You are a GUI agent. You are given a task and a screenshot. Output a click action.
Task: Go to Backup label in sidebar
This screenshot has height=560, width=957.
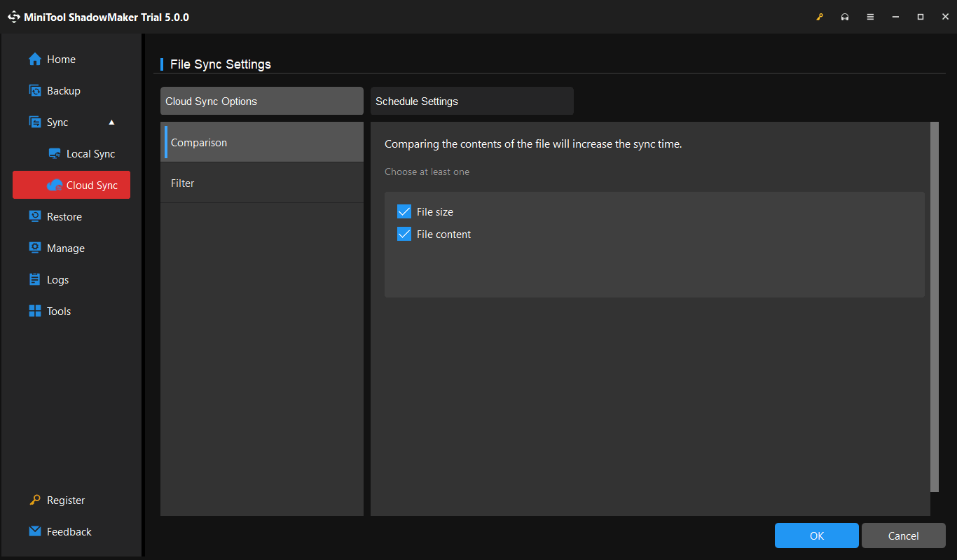click(x=64, y=91)
